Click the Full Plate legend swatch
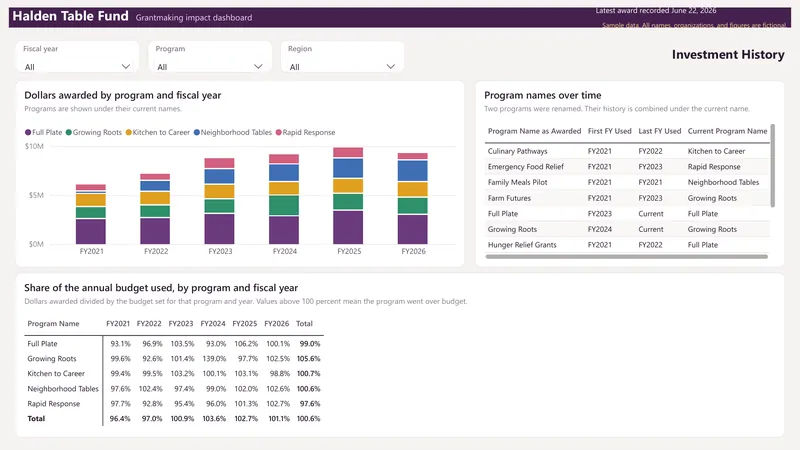This screenshot has height=450, width=800. [x=28, y=132]
